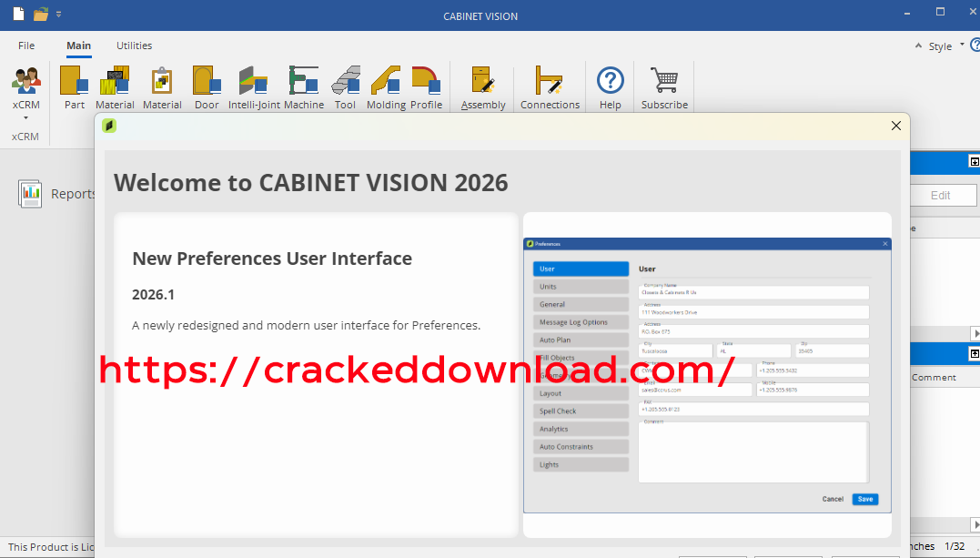980x558 pixels.
Task: Collapse the ribbon with the up caret
Action: (918, 46)
